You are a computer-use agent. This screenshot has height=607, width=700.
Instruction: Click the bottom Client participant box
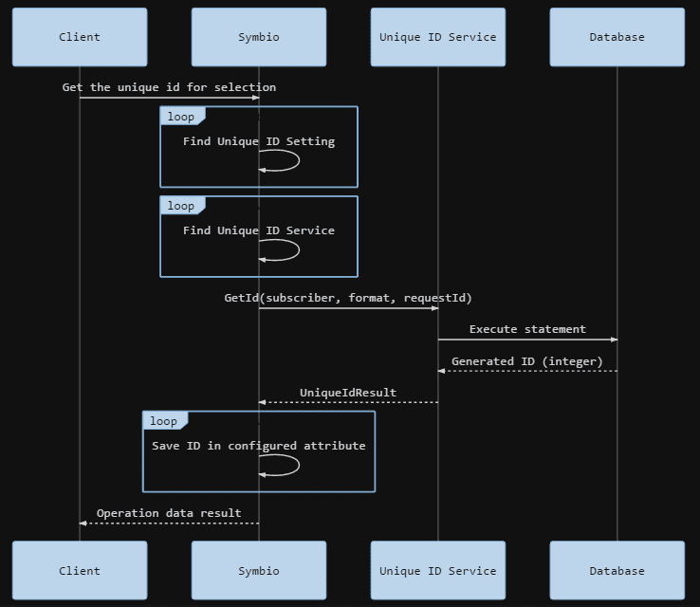(80, 570)
